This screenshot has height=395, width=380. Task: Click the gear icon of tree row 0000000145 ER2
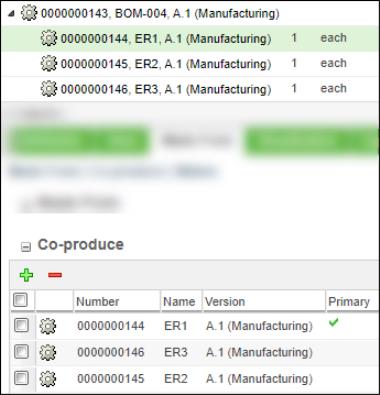(x=49, y=64)
